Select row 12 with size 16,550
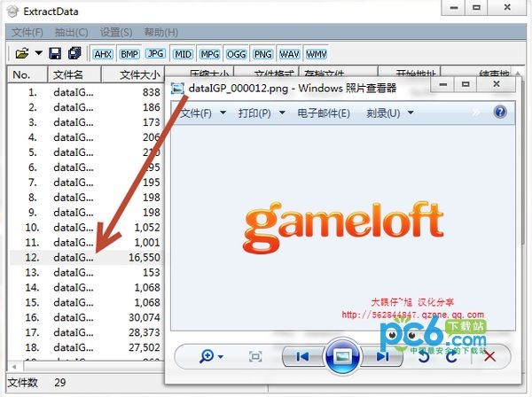Viewport: 532px width, 397px height. coord(86,257)
